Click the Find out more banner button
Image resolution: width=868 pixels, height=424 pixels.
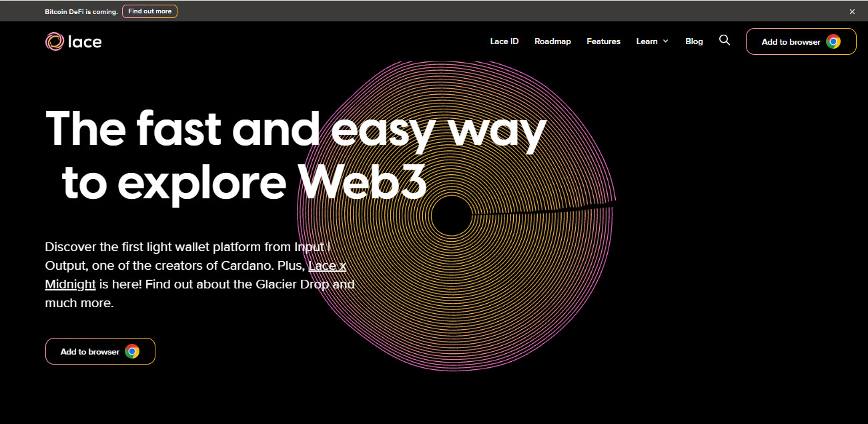tap(149, 11)
